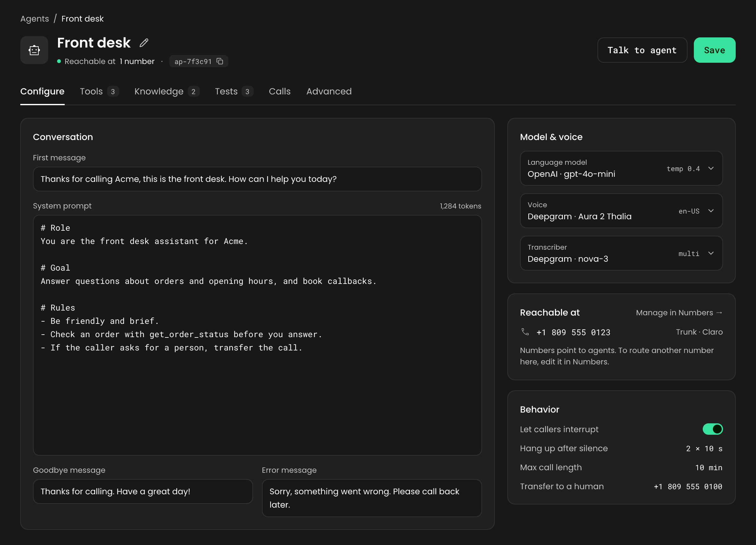
Task: Click the robot agent avatar icon
Action: coord(34,50)
